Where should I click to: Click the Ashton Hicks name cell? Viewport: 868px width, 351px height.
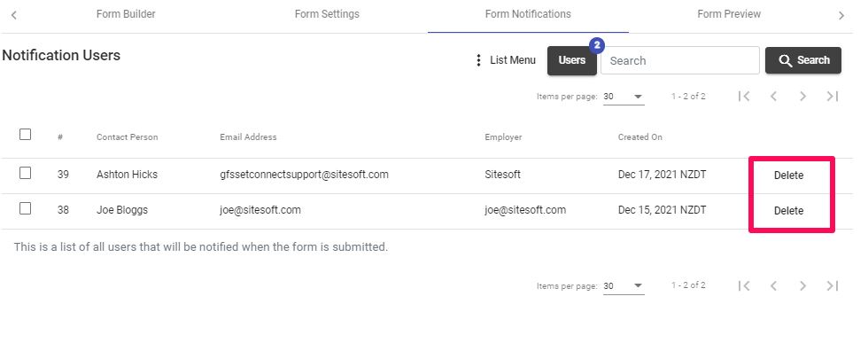click(127, 175)
